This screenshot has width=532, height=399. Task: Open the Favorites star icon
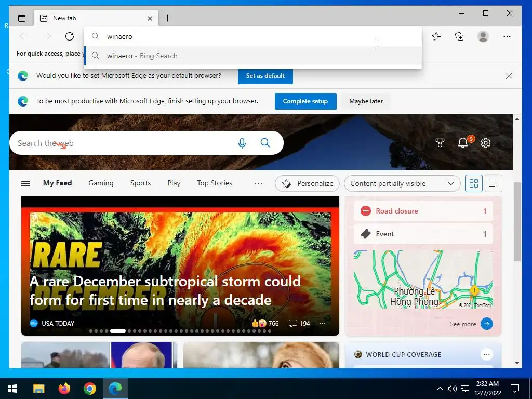[436, 36]
